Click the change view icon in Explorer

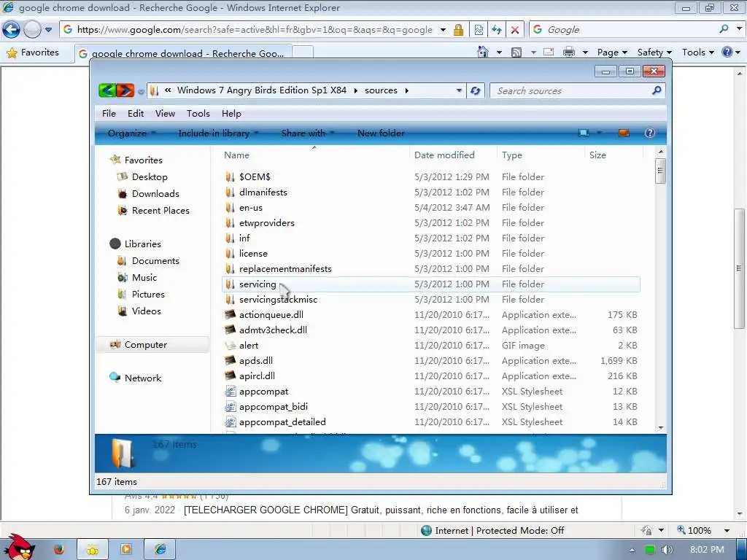tap(584, 133)
